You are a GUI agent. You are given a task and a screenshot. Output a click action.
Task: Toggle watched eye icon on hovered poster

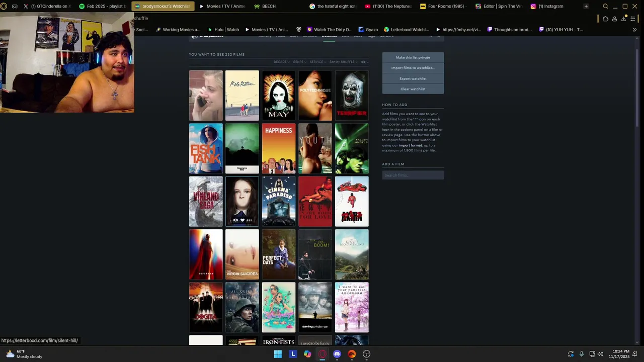(235, 220)
